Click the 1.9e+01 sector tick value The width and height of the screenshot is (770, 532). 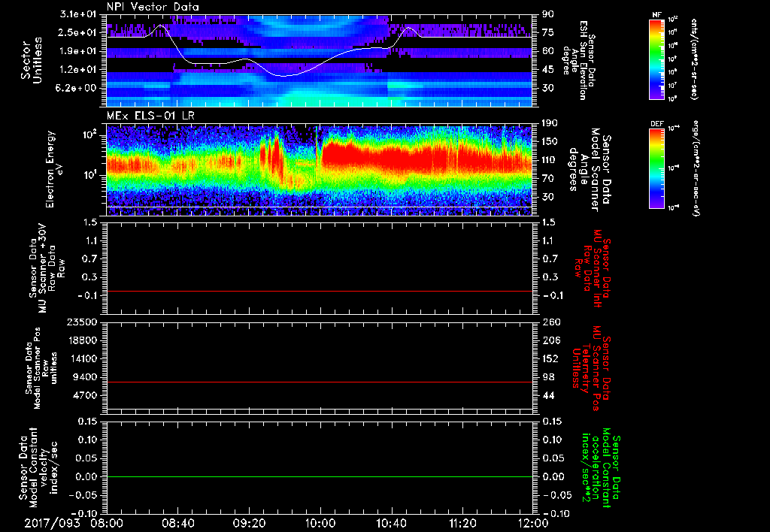78,51
